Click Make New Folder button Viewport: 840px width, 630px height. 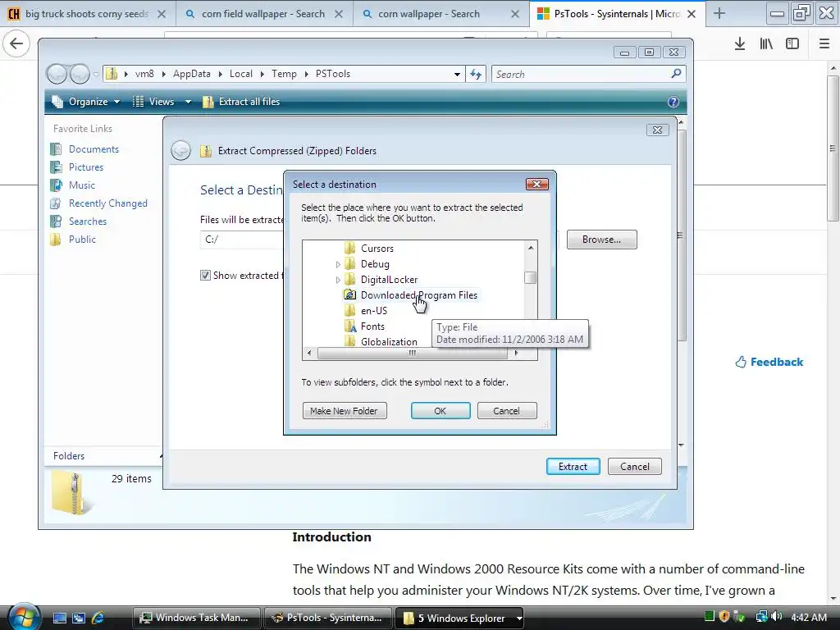[x=345, y=411]
